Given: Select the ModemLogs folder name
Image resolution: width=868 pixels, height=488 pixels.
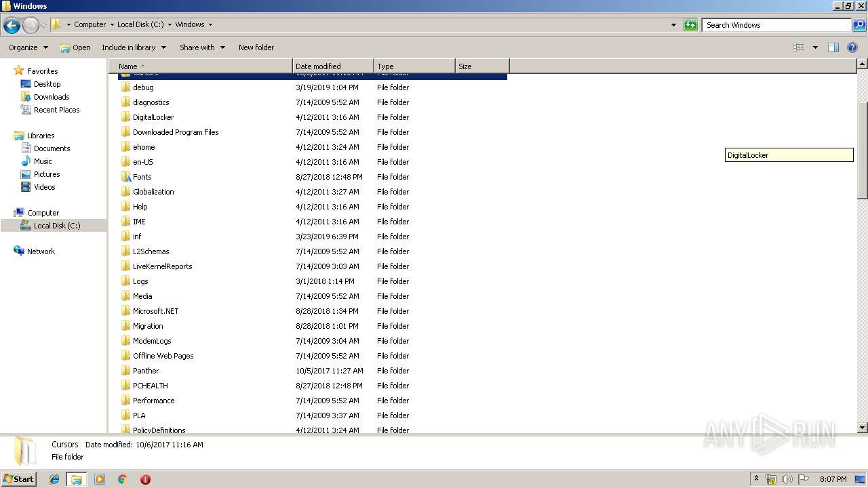Looking at the screenshot, I should (152, 341).
